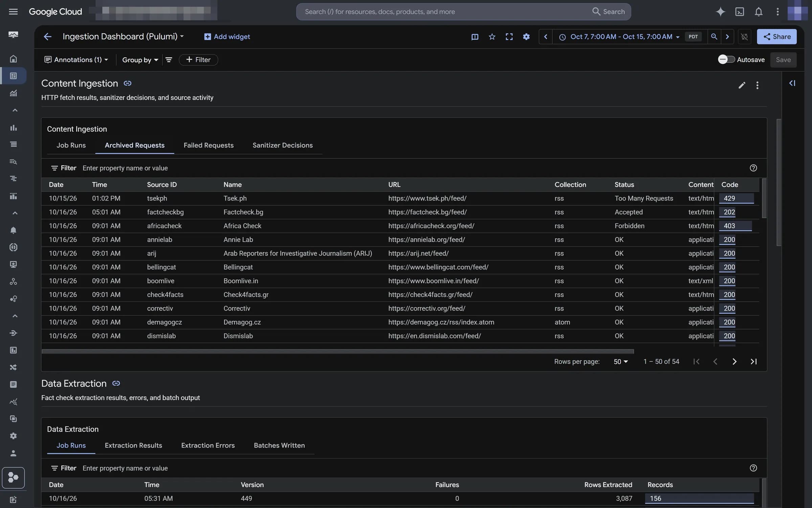Viewport: 812px width, 508px height.
Task: Shift time range to next period
Action: [727, 37]
